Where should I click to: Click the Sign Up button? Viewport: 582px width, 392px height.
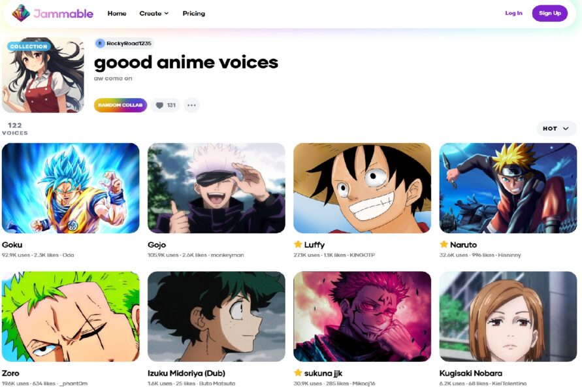(x=550, y=13)
